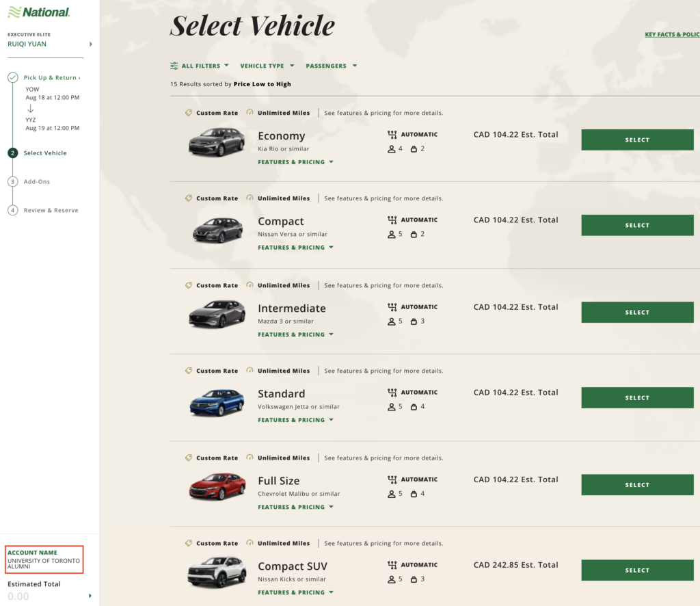Click the Unlimited Miles gauge icon on Economy
Viewport: 700px width, 606px height.
250,113
